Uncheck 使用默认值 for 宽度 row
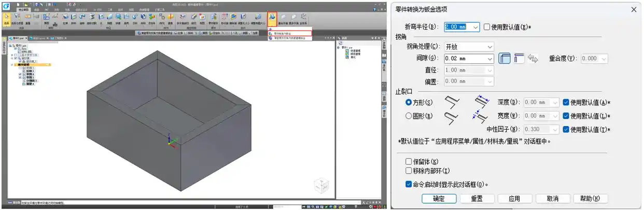Viewport: 644px width, 210px height. [566, 116]
